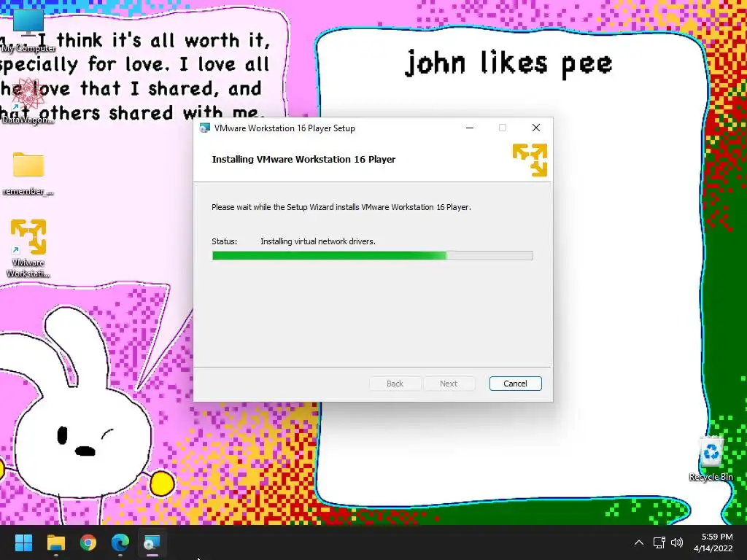Viewport: 747px width, 560px height.
Task: Click the 'VMware Workstation 16 Player Setup' title
Action: (x=285, y=128)
